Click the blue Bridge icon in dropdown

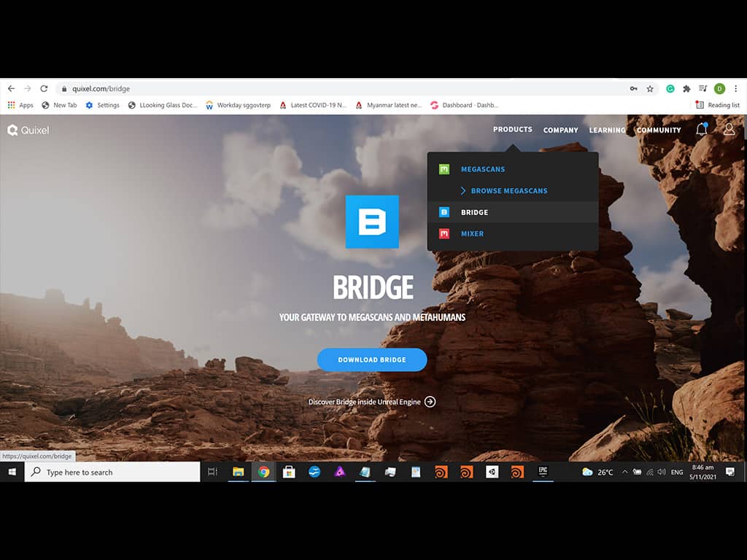[x=444, y=212]
